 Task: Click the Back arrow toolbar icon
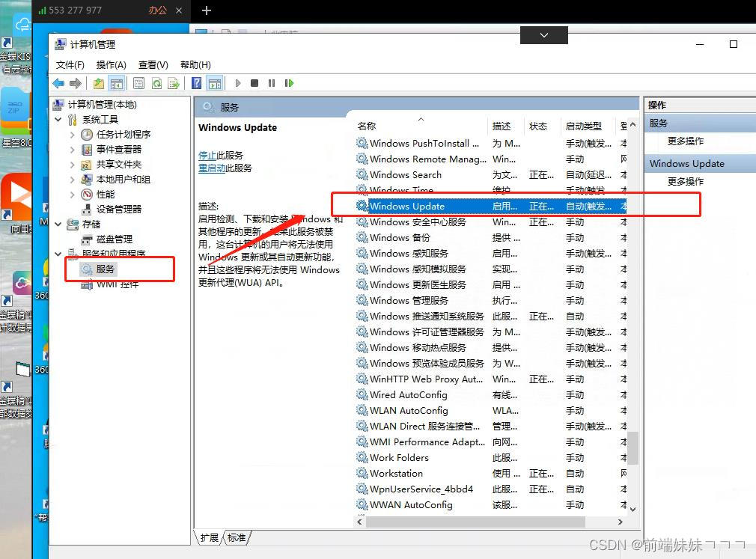pos(59,83)
